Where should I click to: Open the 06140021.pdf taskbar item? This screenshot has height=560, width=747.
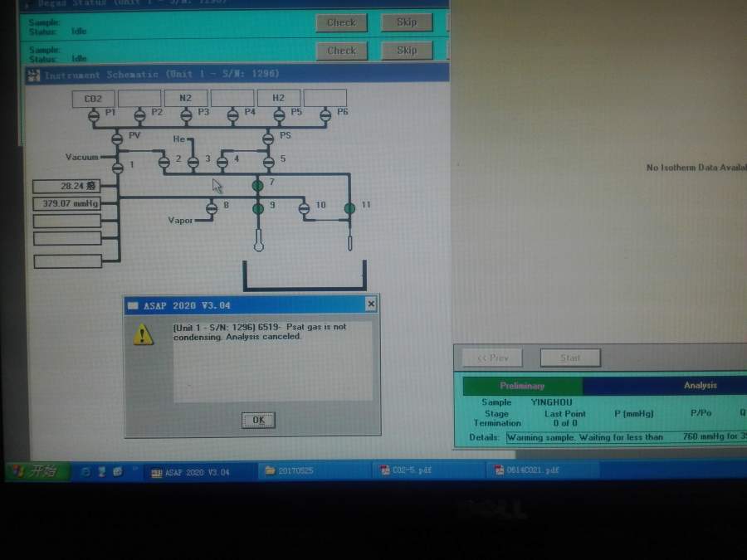coord(543,470)
